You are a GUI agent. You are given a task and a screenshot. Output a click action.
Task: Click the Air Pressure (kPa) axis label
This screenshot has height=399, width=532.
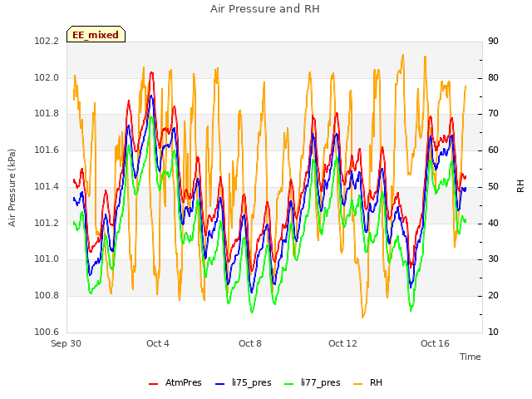(12, 188)
